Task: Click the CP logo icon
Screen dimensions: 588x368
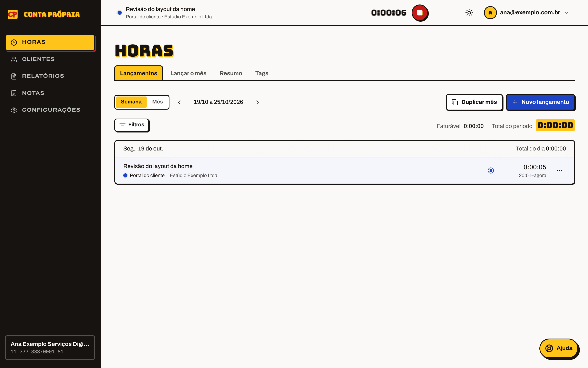Action: 13,14
